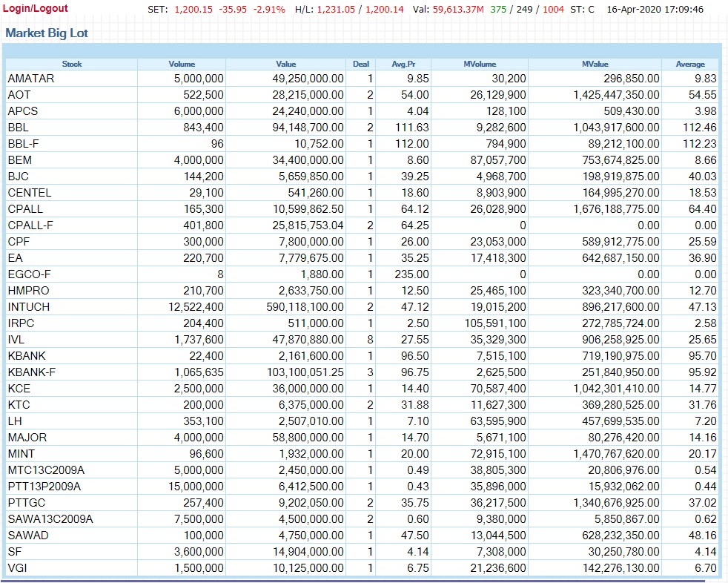The width and height of the screenshot is (728, 583).
Task: Select the KTC stock name
Action: (19, 405)
